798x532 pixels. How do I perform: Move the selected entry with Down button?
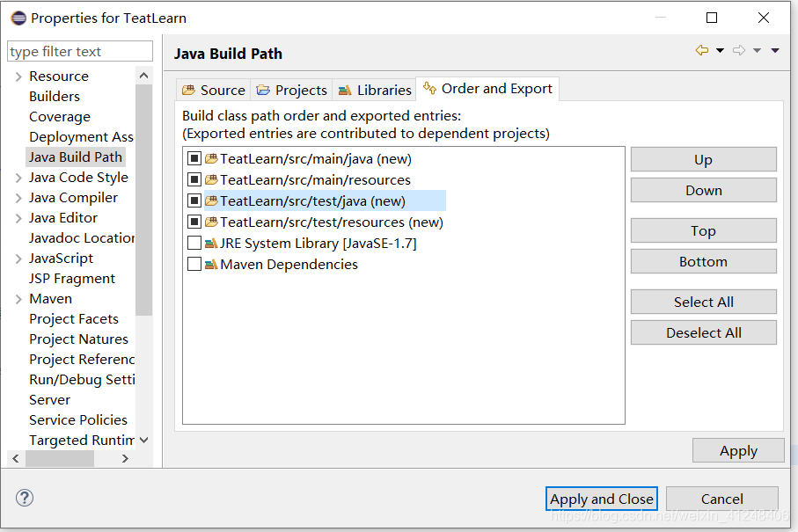click(703, 190)
